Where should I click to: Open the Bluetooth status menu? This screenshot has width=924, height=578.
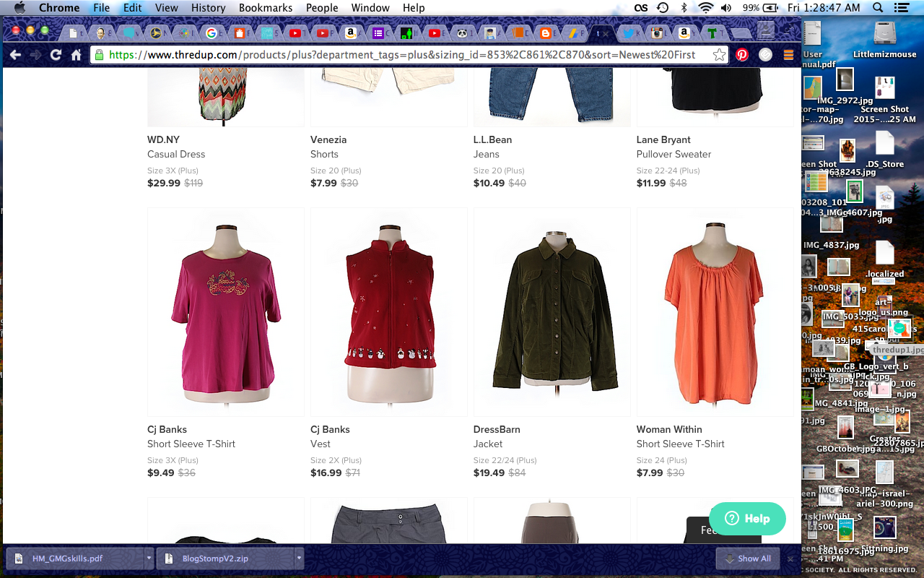click(x=684, y=8)
